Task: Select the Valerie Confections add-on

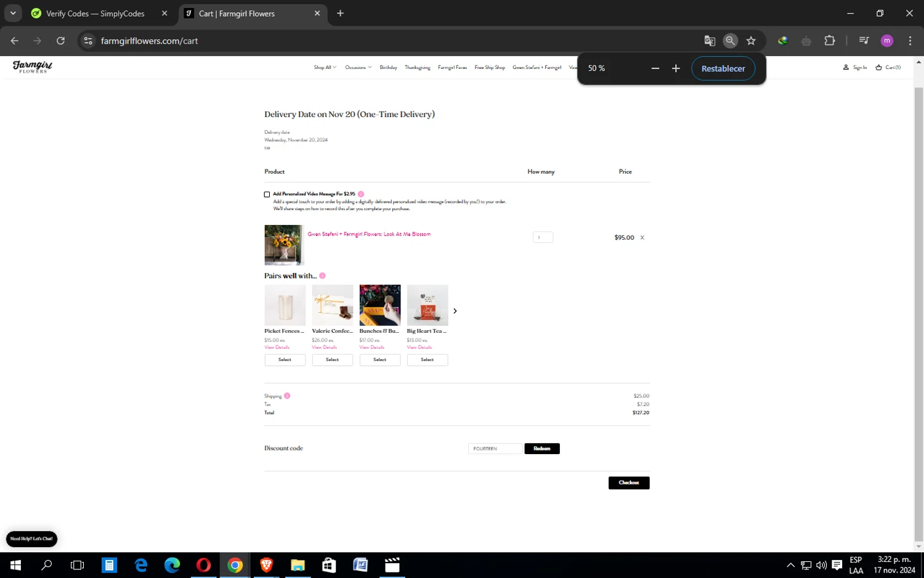Action: click(x=332, y=360)
